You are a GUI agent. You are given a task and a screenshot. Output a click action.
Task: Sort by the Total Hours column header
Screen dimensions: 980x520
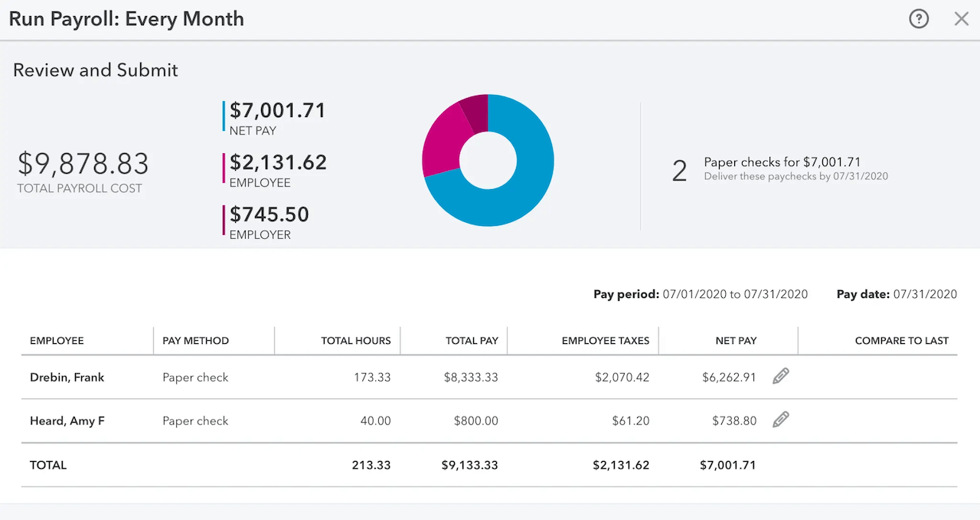[x=356, y=340]
